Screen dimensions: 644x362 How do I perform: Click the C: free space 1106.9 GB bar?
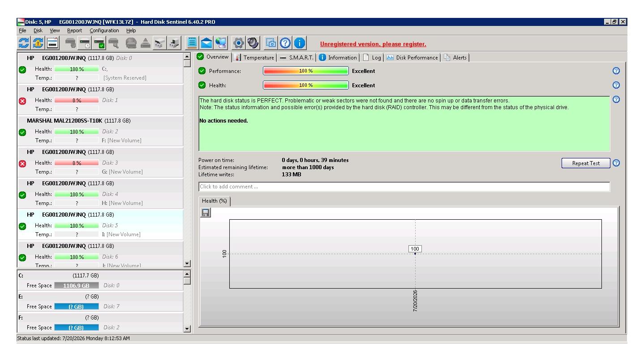coord(76,285)
